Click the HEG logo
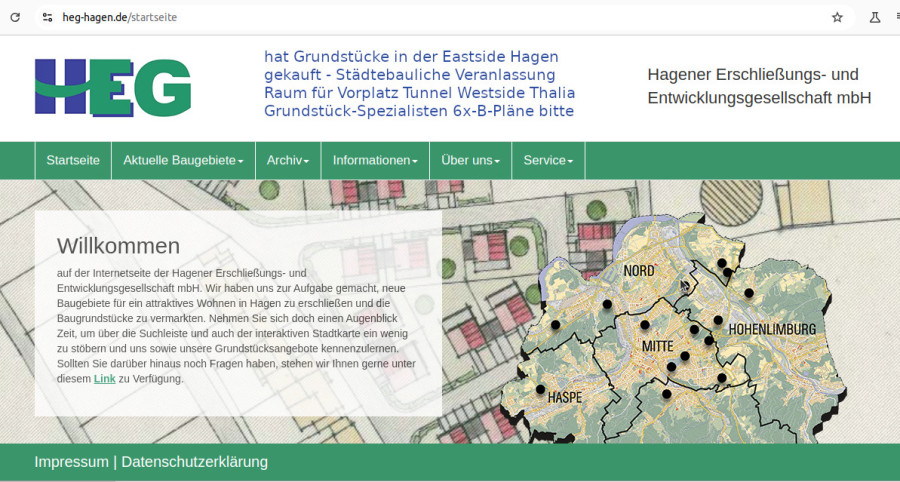This screenshot has width=900, height=482. pyautogui.click(x=112, y=87)
